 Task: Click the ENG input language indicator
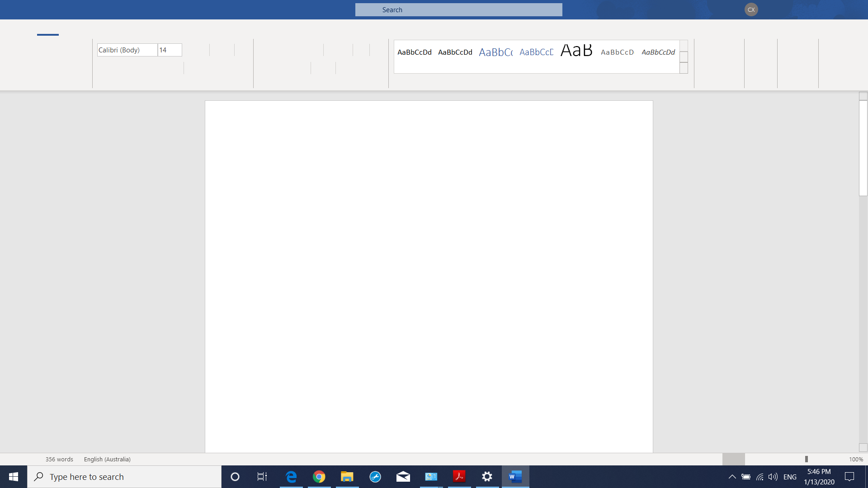click(790, 477)
